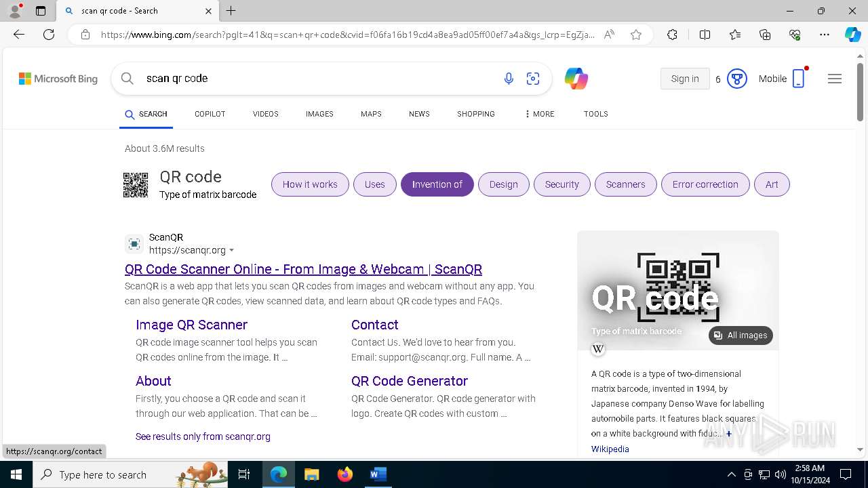Viewport: 868px width, 488px height.
Task: Reload the page with refresh icon
Action: (49, 35)
